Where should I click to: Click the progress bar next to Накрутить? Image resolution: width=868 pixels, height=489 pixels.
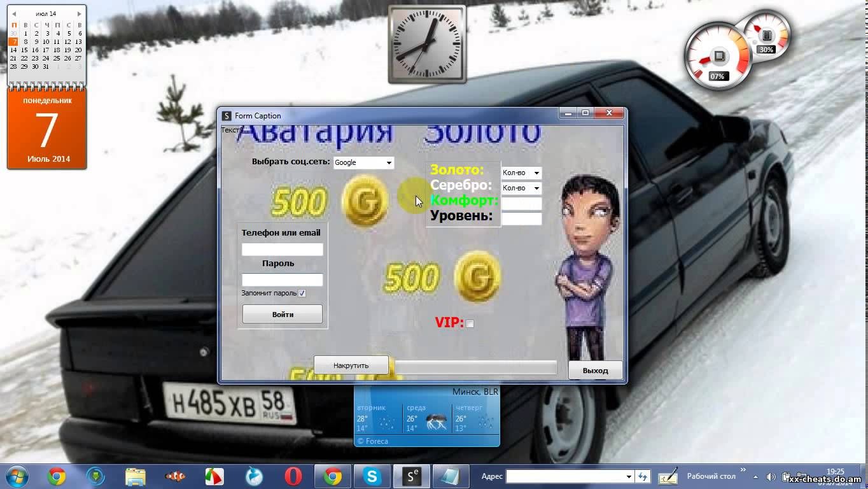tap(475, 367)
